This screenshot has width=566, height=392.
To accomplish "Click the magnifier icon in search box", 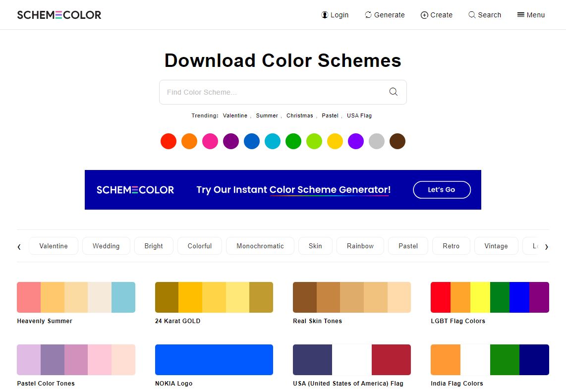I will pyautogui.click(x=393, y=92).
